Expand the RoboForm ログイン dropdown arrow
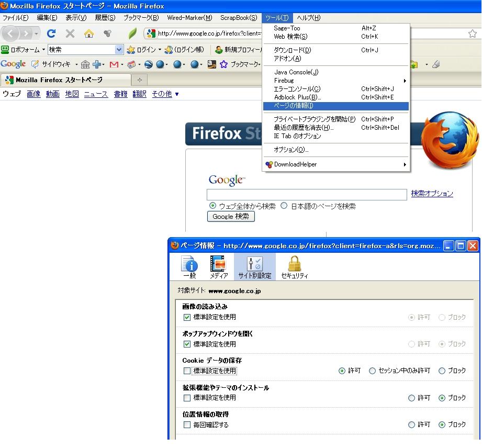 [160, 50]
